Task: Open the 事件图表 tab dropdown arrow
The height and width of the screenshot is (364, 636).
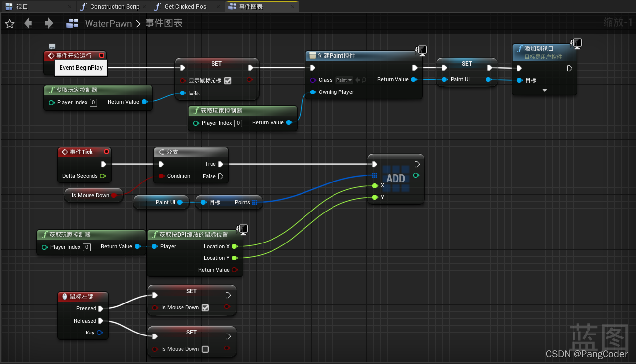Action: tap(293, 7)
